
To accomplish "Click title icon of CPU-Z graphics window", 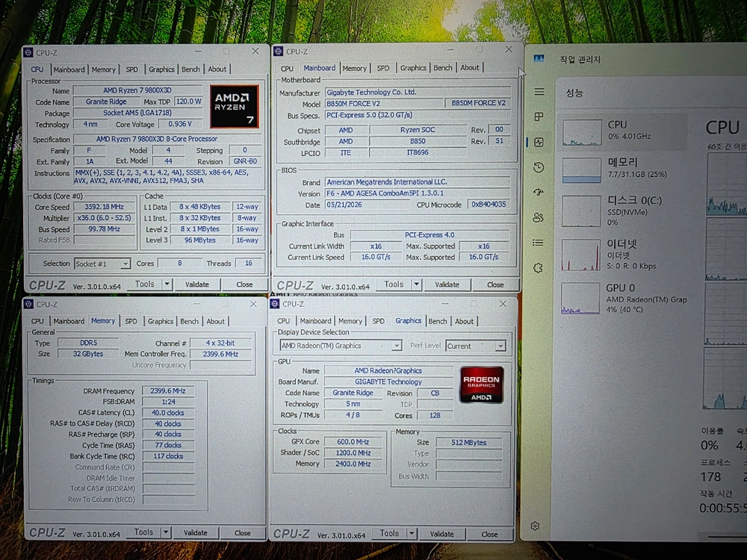I will [275, 304].
